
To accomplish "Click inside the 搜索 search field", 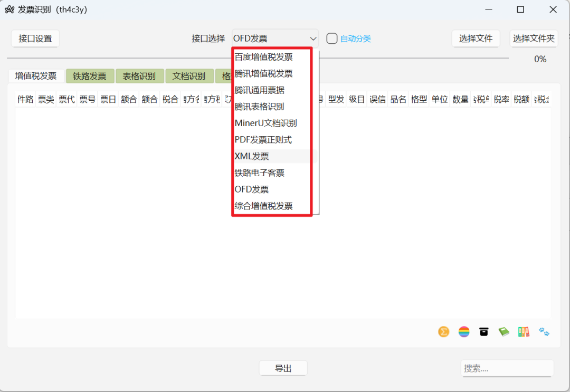I will pos(507,368).
